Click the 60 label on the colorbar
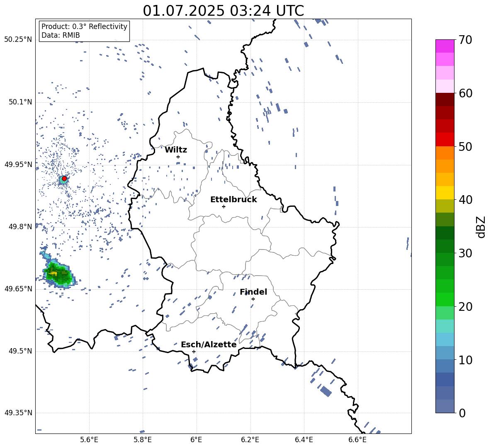Screen dimensions: 491x448 (465, 93)
